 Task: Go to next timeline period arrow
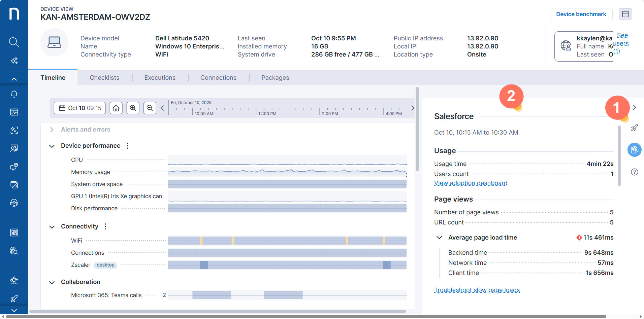pos(413,108)
